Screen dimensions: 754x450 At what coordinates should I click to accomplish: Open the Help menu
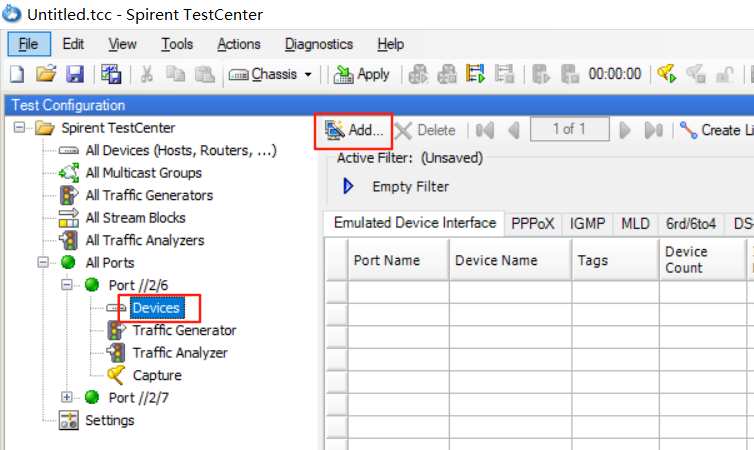point(390,44)
